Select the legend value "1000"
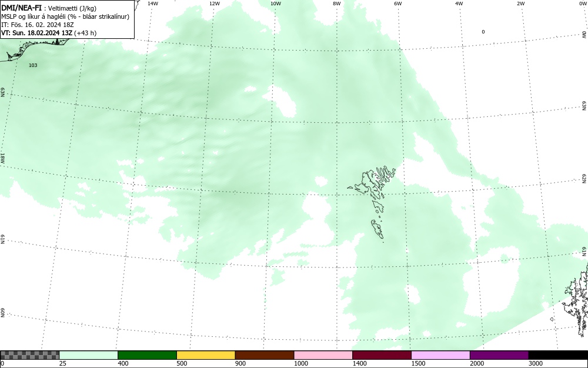Image resolution: width=588 pixels, height=368 pixels. pyautogui.click(x=300, y=363)
